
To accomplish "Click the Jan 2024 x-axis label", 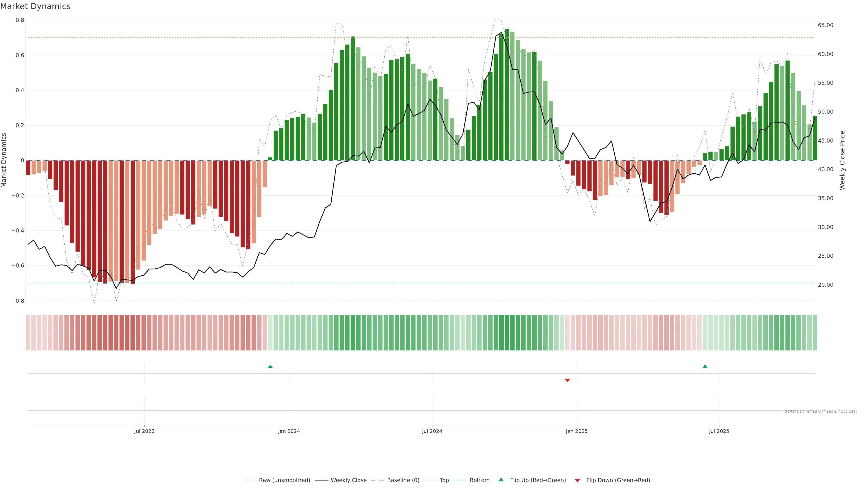I will click(x=289, y=431).
